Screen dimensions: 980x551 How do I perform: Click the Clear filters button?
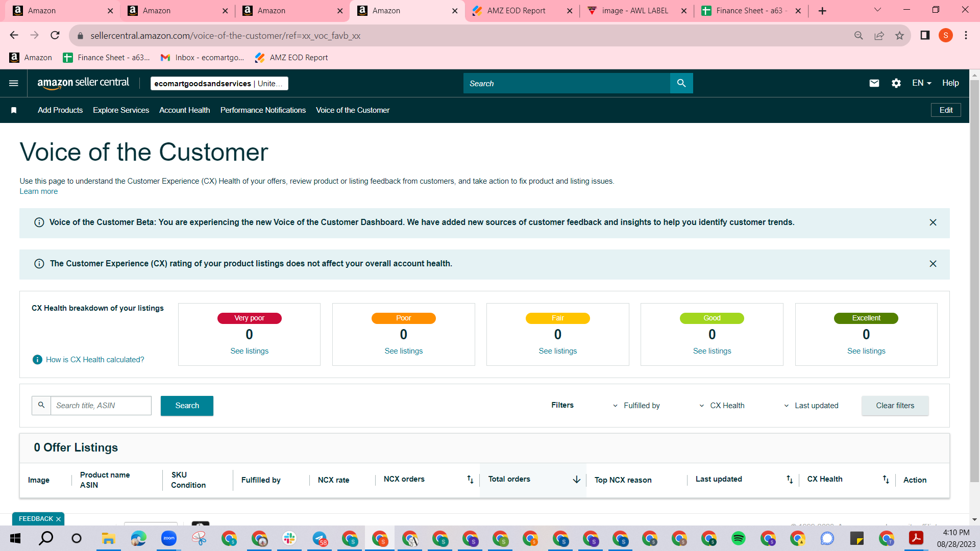895,406
